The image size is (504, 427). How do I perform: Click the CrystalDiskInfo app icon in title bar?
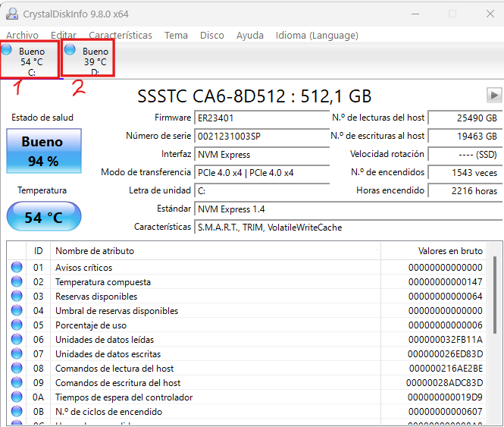[x=13, y=14]
